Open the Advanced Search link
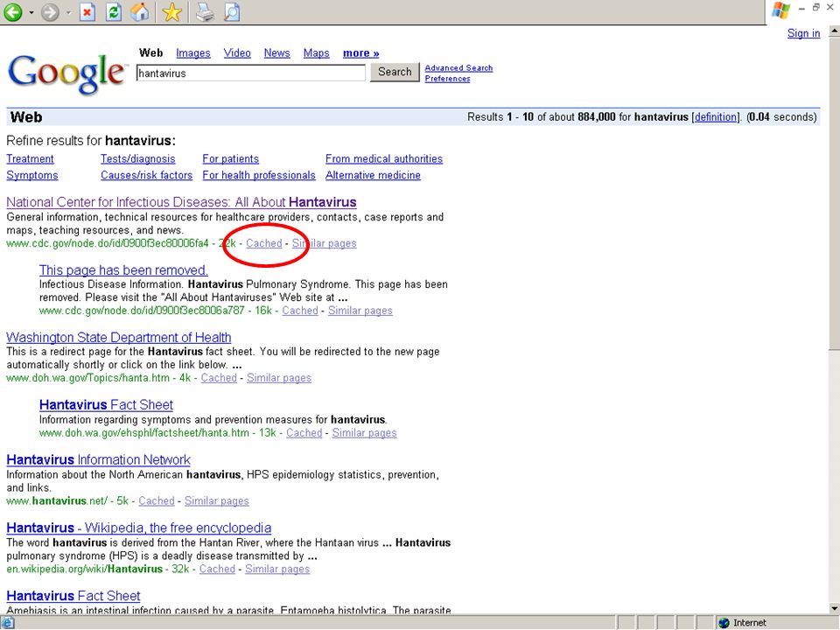 458,68
